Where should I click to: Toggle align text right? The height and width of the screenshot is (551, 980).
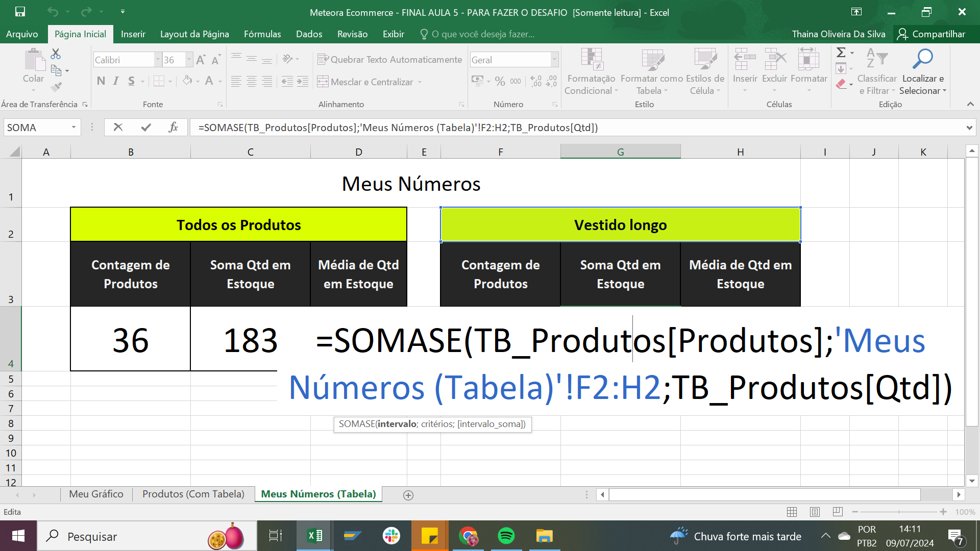[267, 81]
